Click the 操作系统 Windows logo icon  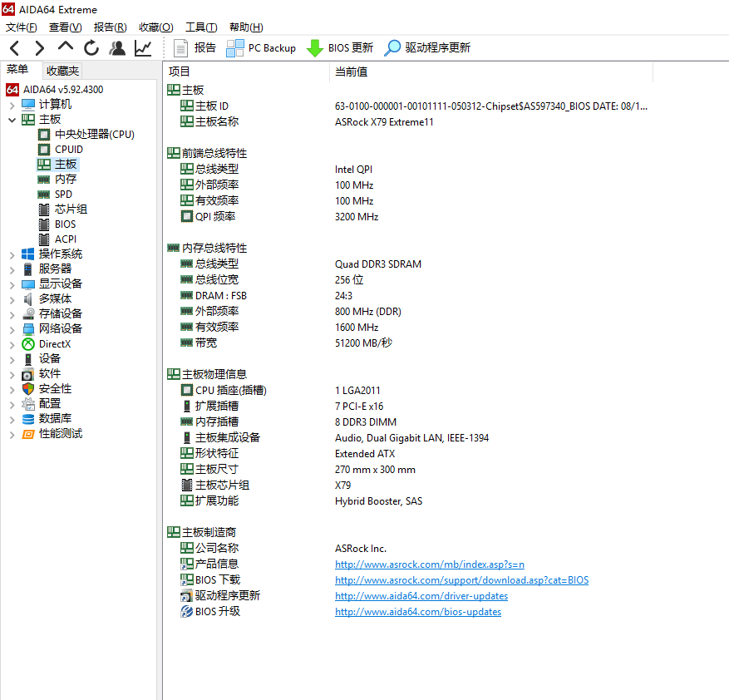click(28, 254)
